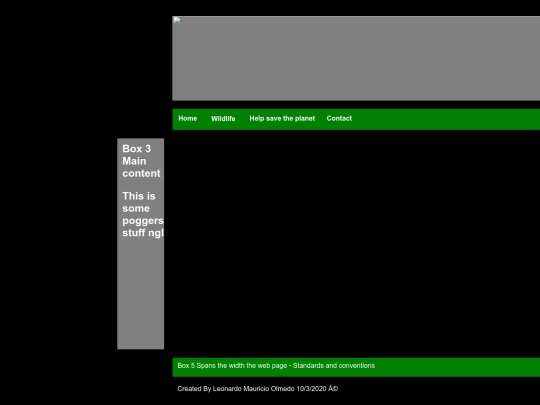
Task: Open the Contact navigation link
Action: (x=339, y=118)
